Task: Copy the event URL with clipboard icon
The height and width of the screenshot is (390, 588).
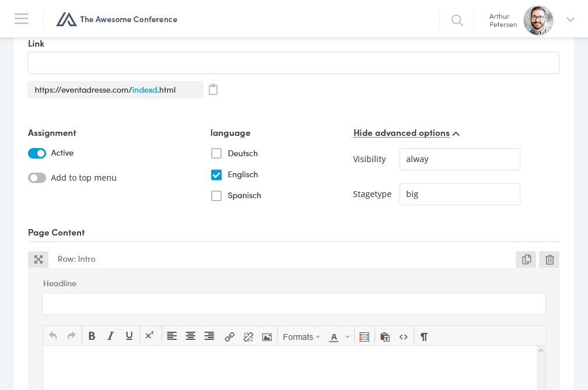Action: (213, 90)
